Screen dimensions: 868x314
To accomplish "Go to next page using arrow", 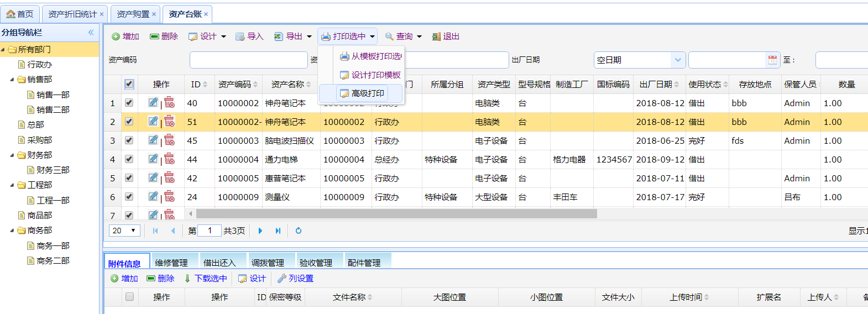I will 260,231.
